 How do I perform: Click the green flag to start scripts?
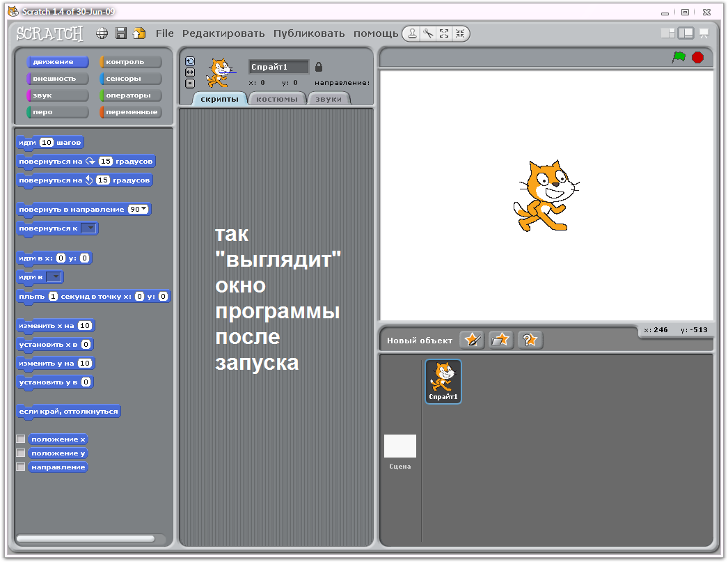coord(679,58)
